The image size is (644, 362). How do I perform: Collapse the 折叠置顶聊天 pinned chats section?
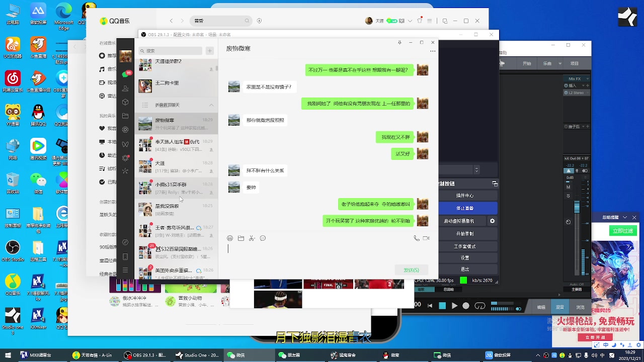211,105
